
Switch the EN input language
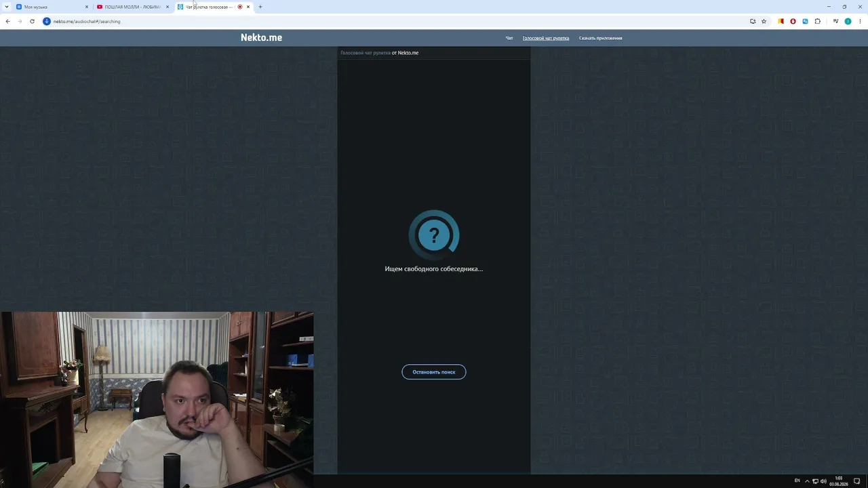tap(797, 481)
